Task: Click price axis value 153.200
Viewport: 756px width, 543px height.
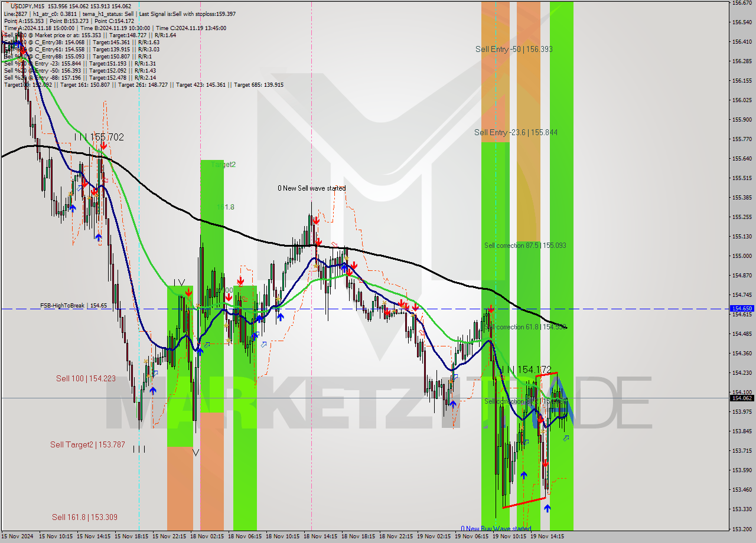Action: pyautogui.click(x=742, y=528)
